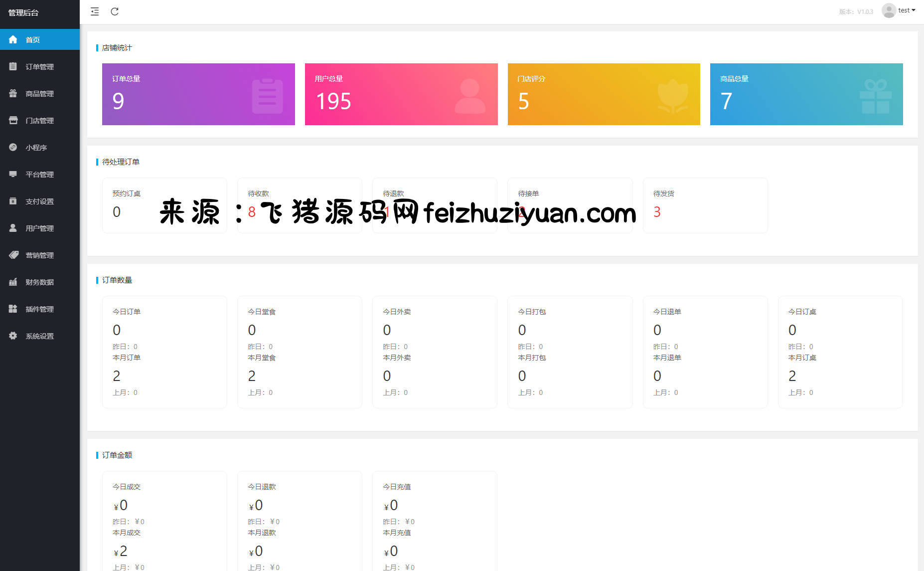Expand the 财务数据 finance data menu

point(39,282)
